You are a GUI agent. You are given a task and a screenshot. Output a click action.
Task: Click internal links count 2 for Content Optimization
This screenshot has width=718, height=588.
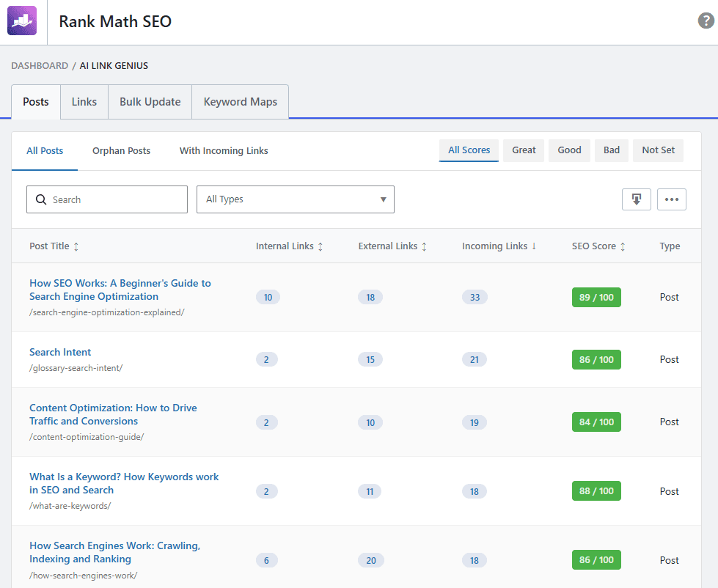(x=266, y=422)
